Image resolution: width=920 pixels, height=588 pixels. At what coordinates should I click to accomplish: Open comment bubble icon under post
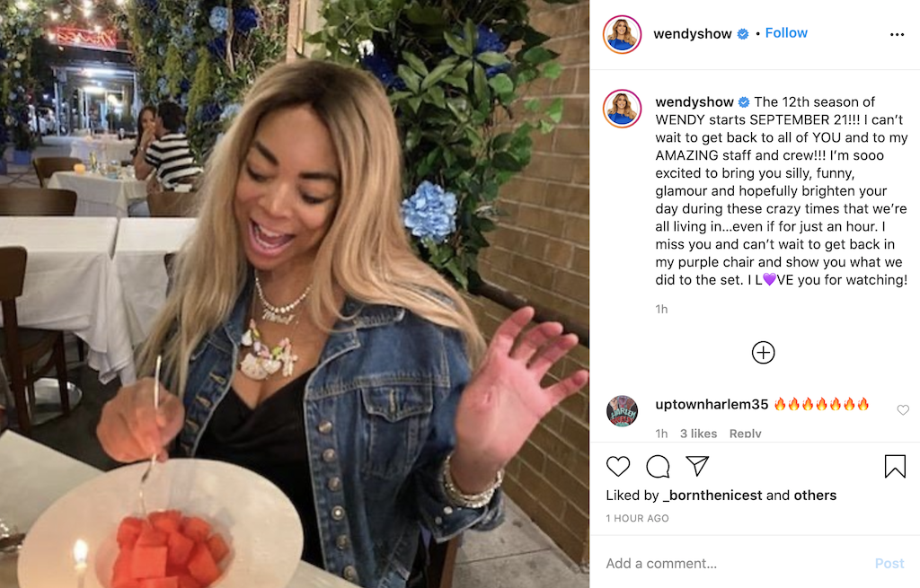coord(658,466)
